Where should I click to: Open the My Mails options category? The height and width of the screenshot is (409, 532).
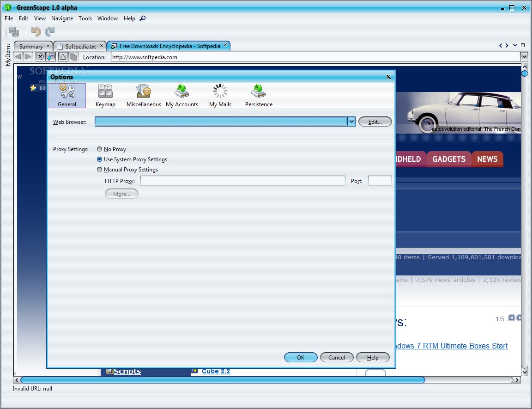(220, 96)
